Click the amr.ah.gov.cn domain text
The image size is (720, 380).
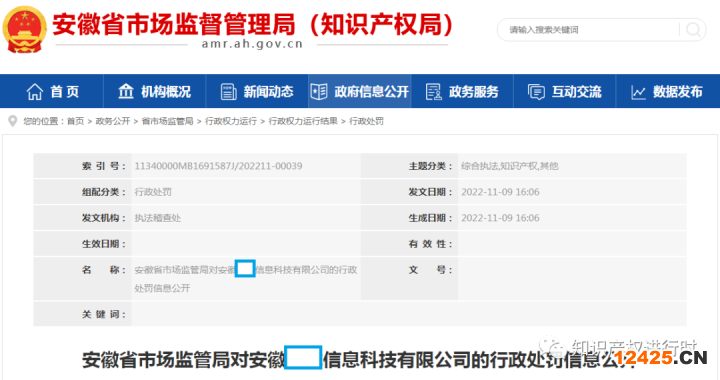pyautogui.click(x=252, y=44)
